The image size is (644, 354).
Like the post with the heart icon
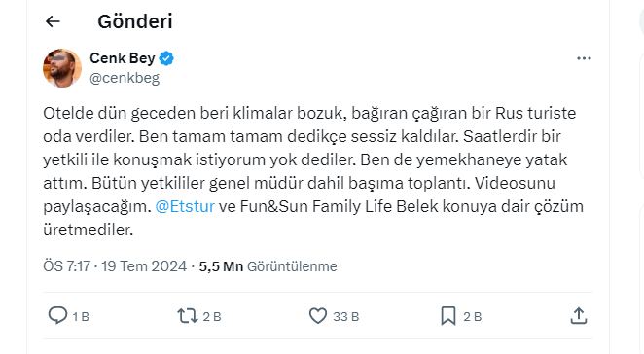click(x=317, y=316)
